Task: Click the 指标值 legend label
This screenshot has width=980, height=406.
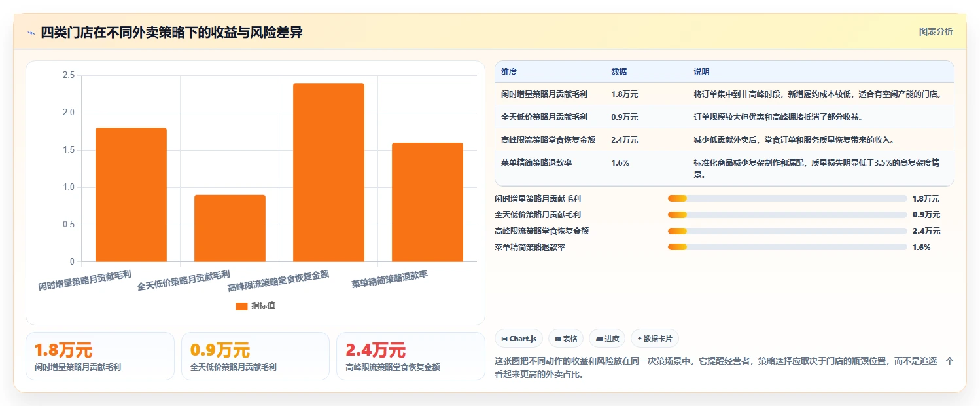Action: click(x=263, y=306)
